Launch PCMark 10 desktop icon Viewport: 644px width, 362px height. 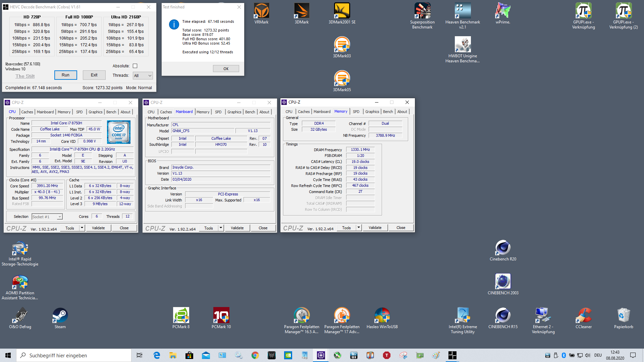[221, 318]
